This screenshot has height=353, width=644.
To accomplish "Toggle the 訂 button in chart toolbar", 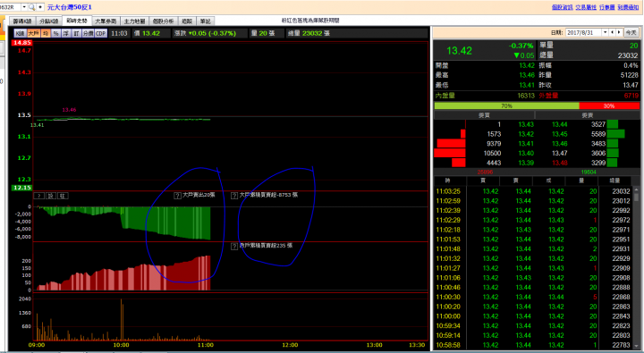I will pyautogui.click(x=76, y=33).
